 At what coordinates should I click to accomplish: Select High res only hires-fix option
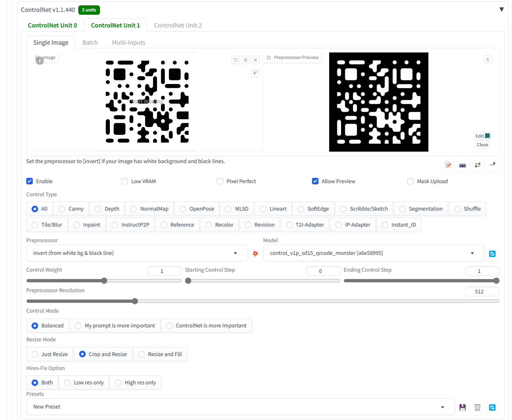[135, 383]
